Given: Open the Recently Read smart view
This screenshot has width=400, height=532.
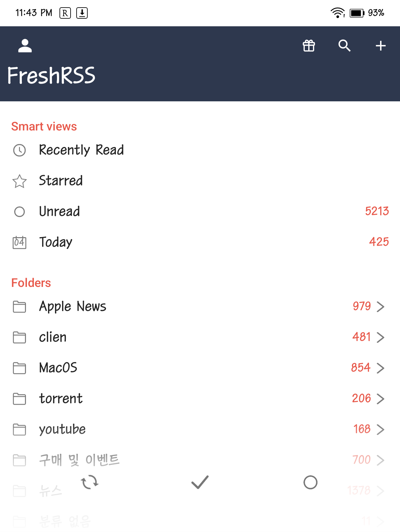Looking at the screenshot, I should (200, 150).
